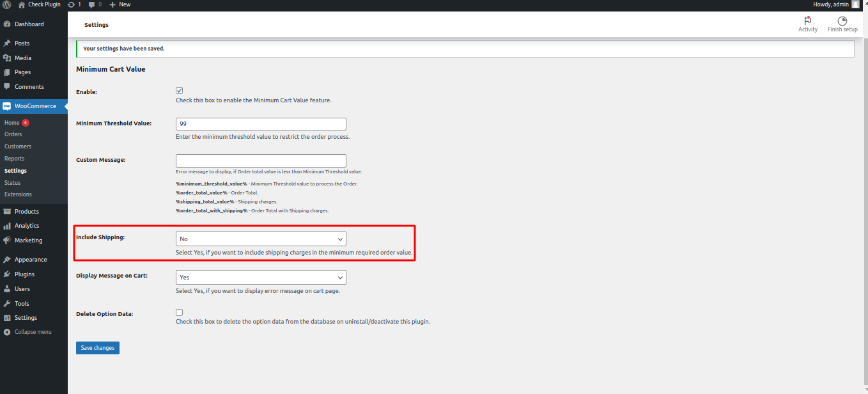The height and width of the screenshot is (394, 868).
Task: Open the New content menu in admin bar
Action: click(x=120, y=4)
